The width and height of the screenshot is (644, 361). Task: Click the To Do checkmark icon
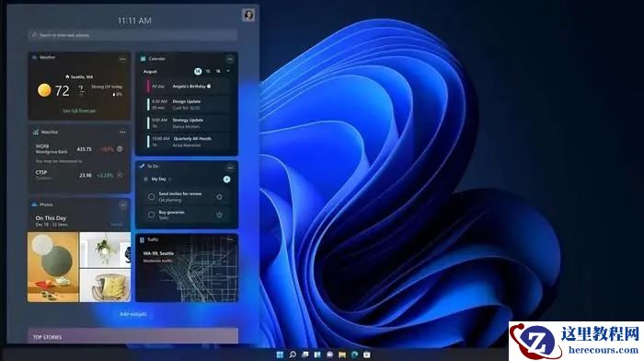click(x=142, y=166)
